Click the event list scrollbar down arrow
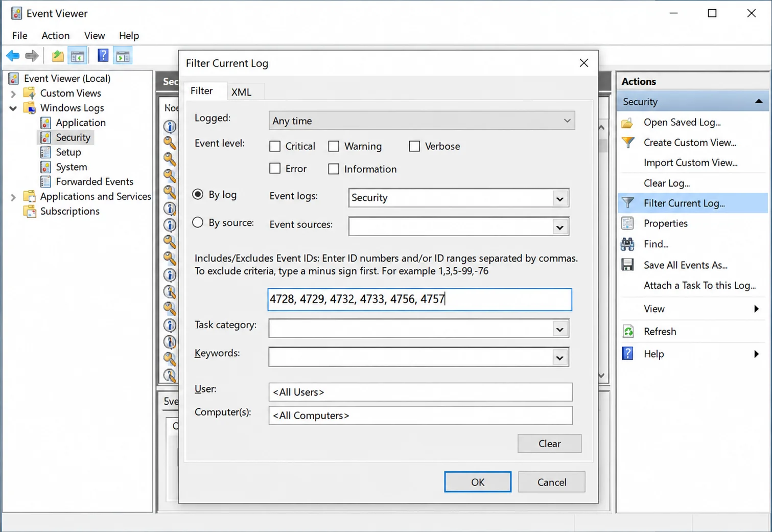The height and width of the screenshot is (532, 772). point(601,375)
